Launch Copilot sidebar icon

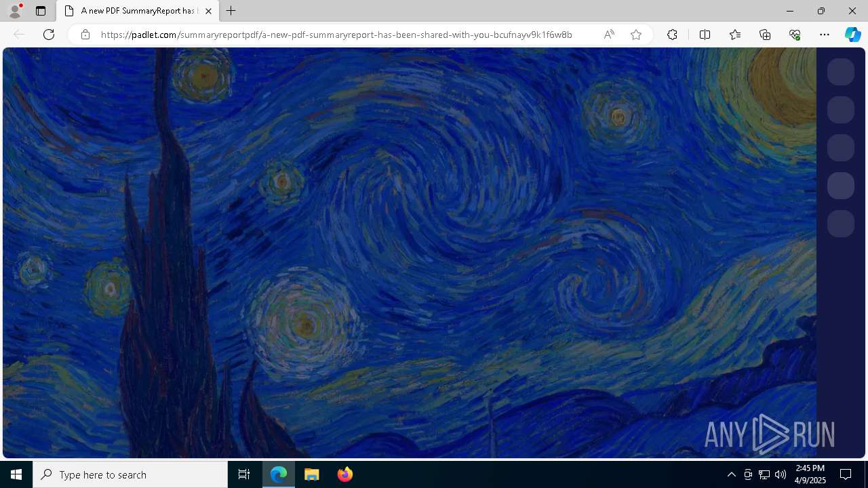click(852, 35)
